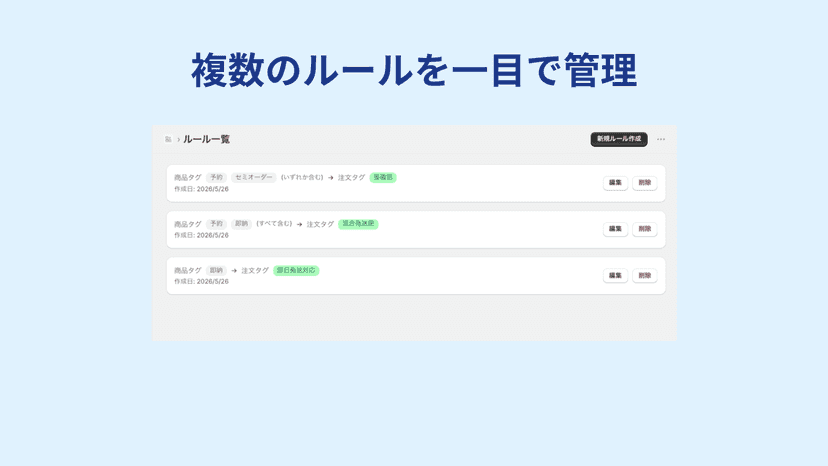Edit the セミオーダー rule via 編集
This screenshot has height=466, width=828.
click(x=615, y=183)
